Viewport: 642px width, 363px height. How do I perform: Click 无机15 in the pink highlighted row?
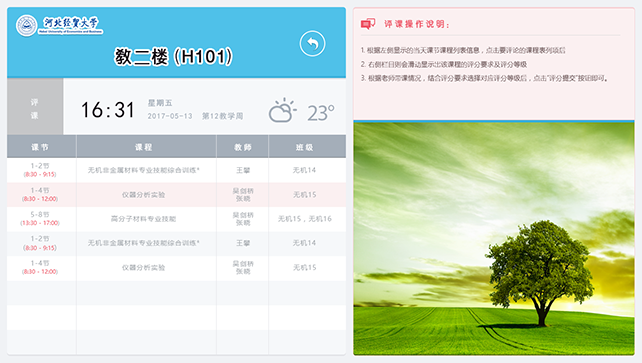coord(305,195)
